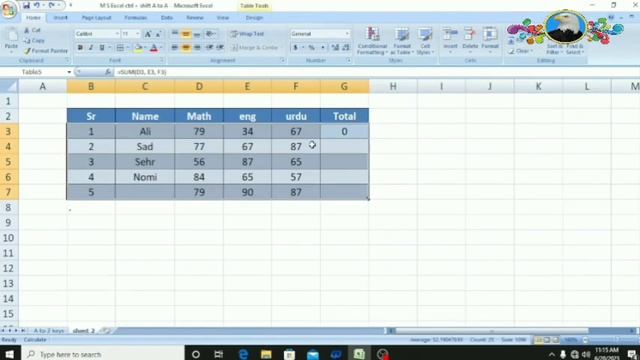Image resolution: width=640 pixels, height=360 pixels.
Task: Cut the selected cells
Action: (x=32, y=30)
